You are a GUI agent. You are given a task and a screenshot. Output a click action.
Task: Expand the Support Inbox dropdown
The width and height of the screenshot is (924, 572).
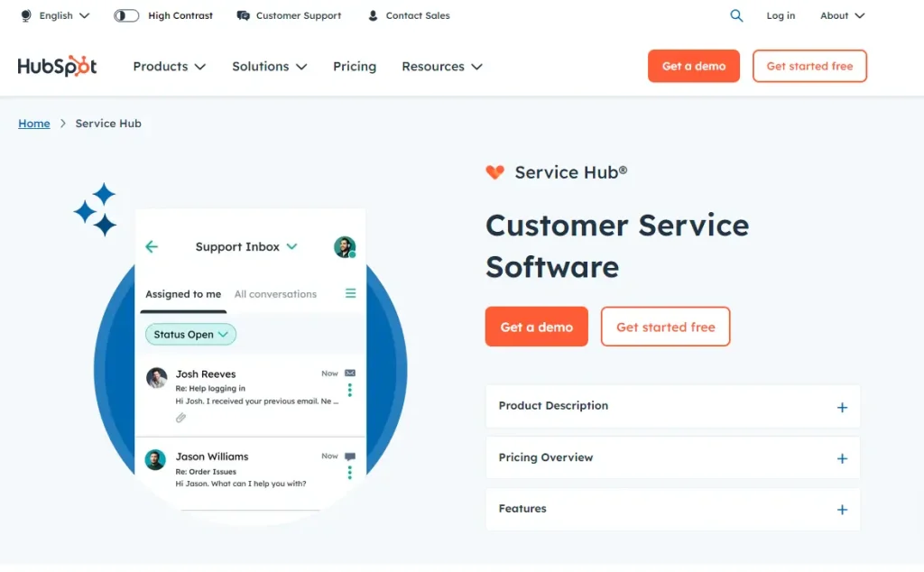click(291, 245)
